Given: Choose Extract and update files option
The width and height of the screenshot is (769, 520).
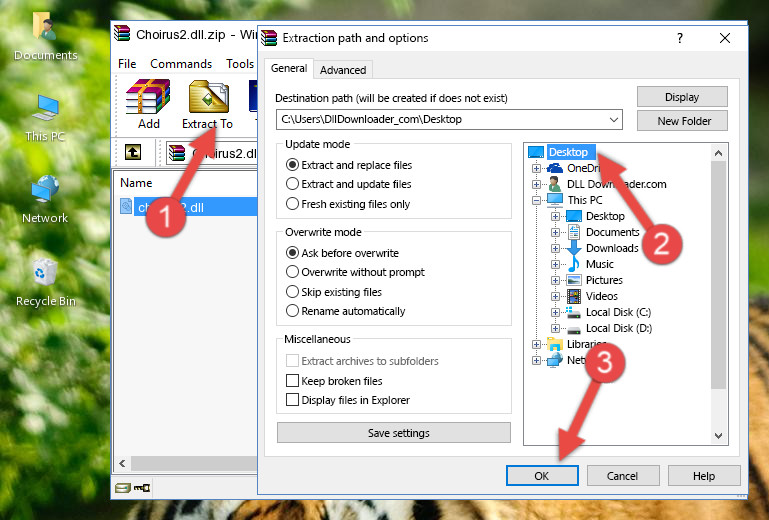Looking at the screenshot, I should pos(349,184).
